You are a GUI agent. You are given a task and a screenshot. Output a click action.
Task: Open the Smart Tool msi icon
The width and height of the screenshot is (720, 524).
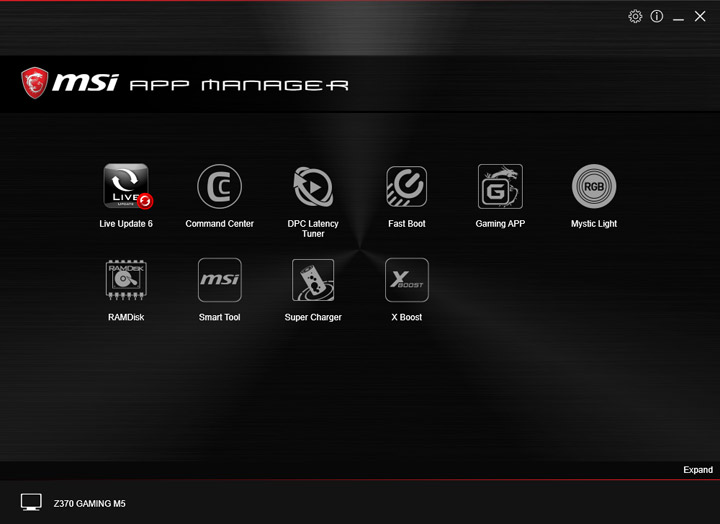click(x=219, y=280)
